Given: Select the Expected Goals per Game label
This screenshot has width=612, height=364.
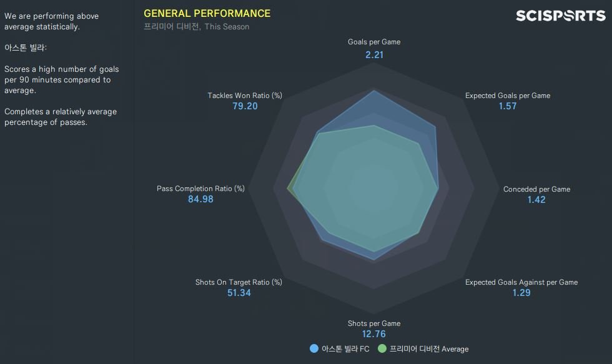Looking at the screenshot, I should tap(508, 96).
